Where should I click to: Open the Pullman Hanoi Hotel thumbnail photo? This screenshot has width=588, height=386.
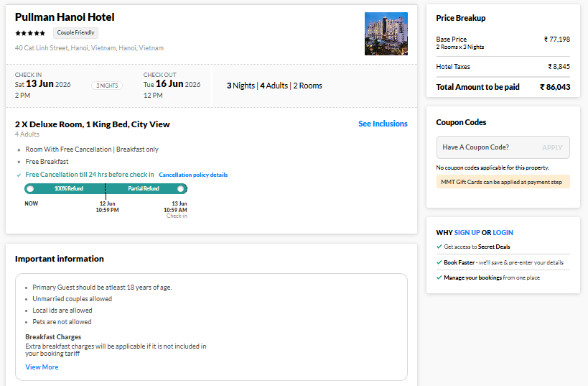386,34
